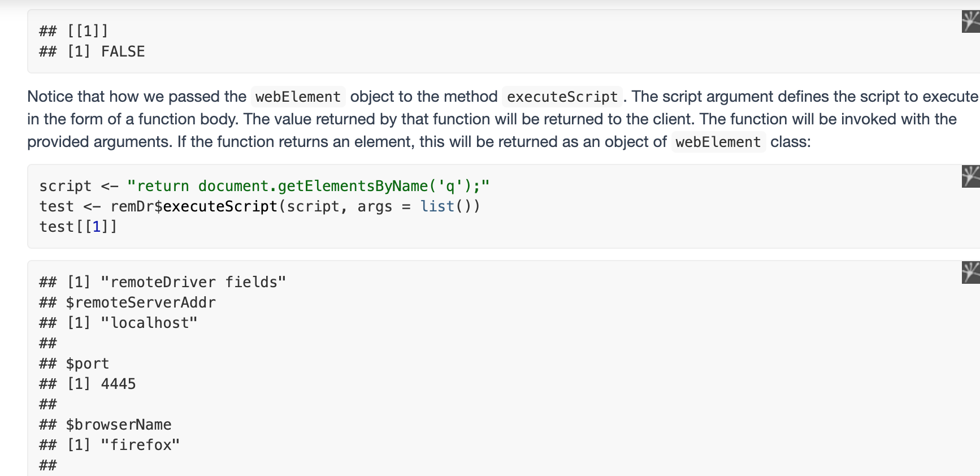Click the corner icon on the script code block
Screen dimensions: 980x476
(971, 176)
